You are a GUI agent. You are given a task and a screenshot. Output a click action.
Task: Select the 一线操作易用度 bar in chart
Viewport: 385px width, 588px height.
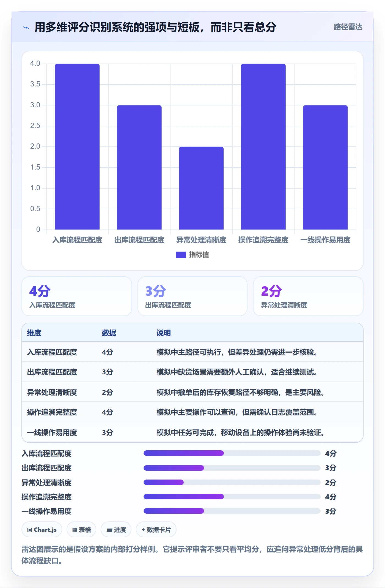[x=325, y=167]
